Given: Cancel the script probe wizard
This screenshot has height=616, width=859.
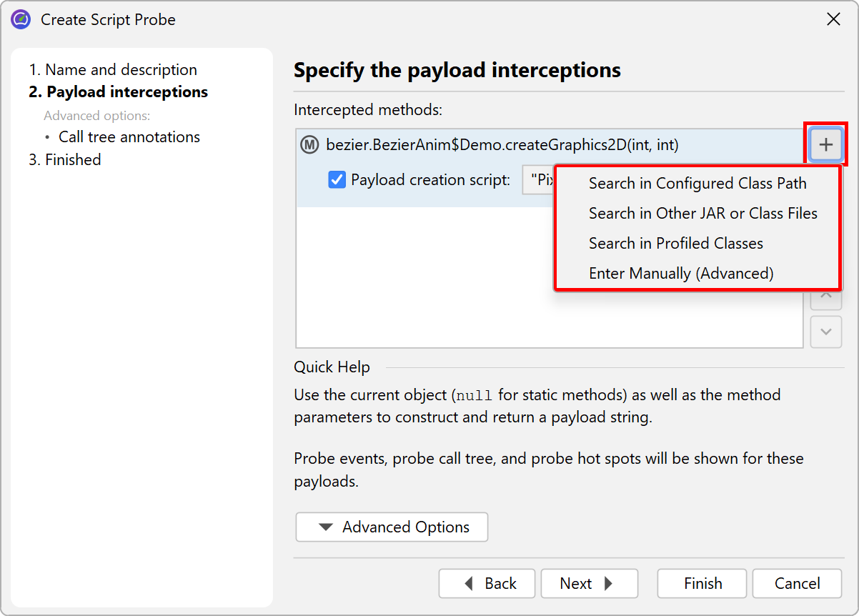Looking at the screenshot, I should (797, 584).
